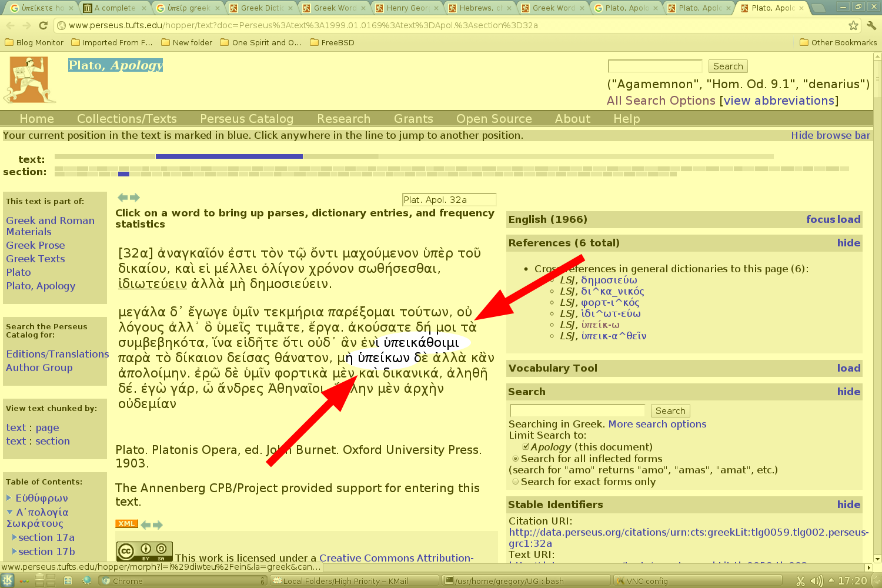Open Perseus Catalog menu item
Screen dimensions: 882x588
(x=246, y=119)
